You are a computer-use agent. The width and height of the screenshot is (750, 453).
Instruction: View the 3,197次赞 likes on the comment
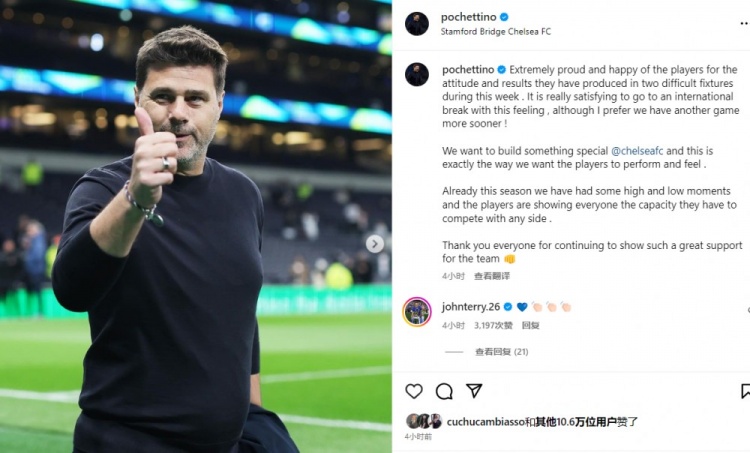(x=493, y=325)
